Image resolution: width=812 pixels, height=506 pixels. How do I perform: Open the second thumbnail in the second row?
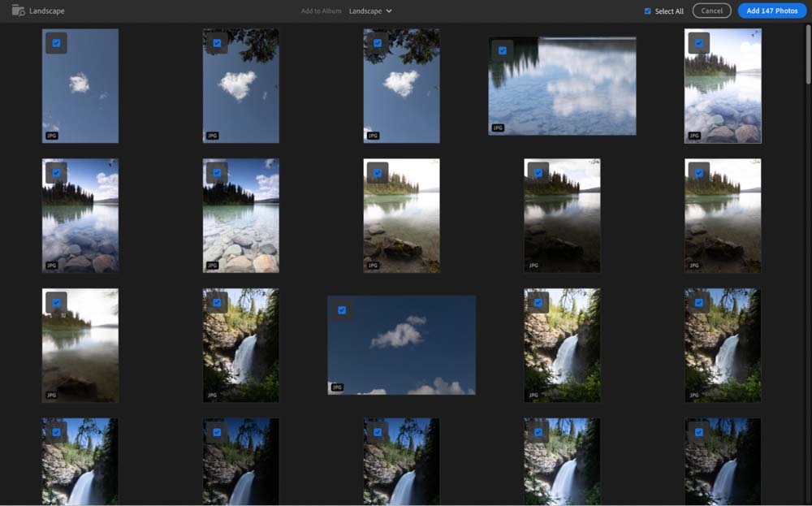(241, 215)
